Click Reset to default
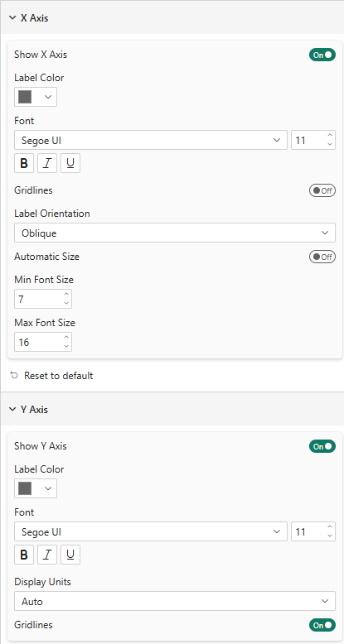Viewport: 344px width, 644px height. pos(52,376)
